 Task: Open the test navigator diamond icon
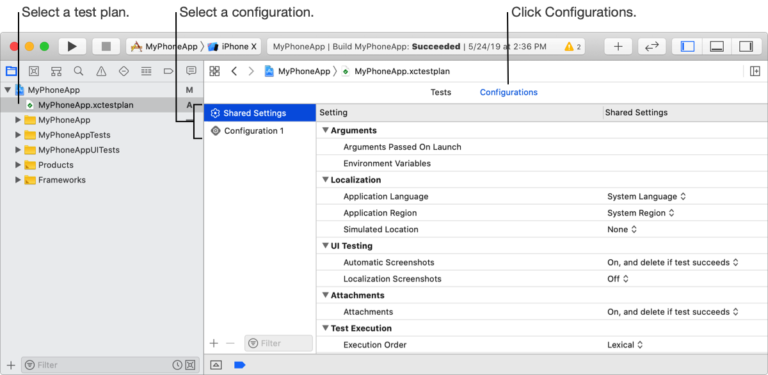pyautogui.click(x=123, y=71)
